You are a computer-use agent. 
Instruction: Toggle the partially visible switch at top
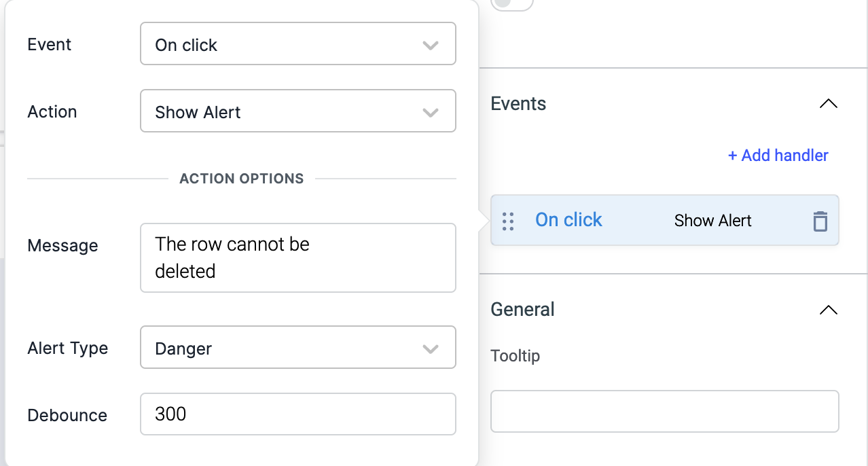coord(511,4)
